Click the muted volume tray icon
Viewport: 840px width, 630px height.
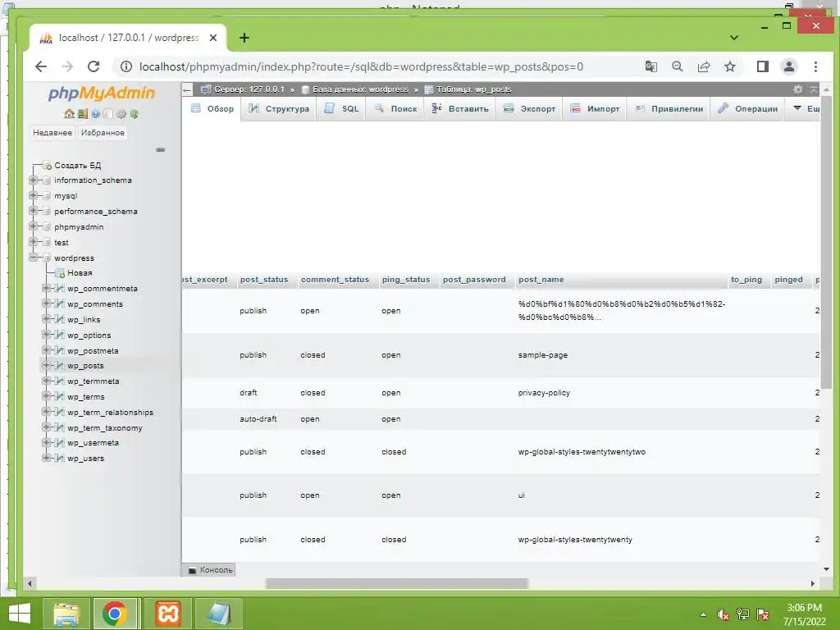[724, 614]
